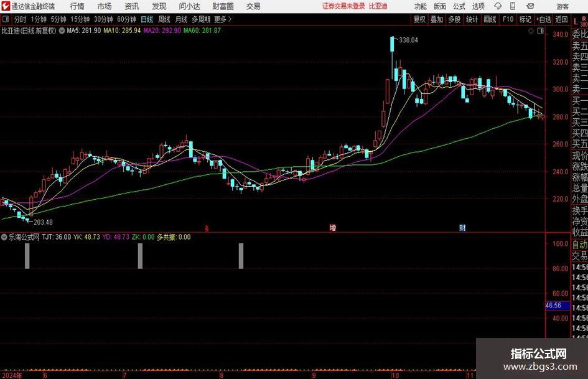Switch to the 分时 chart tab

pyautogui.click(x=21, y=19)
